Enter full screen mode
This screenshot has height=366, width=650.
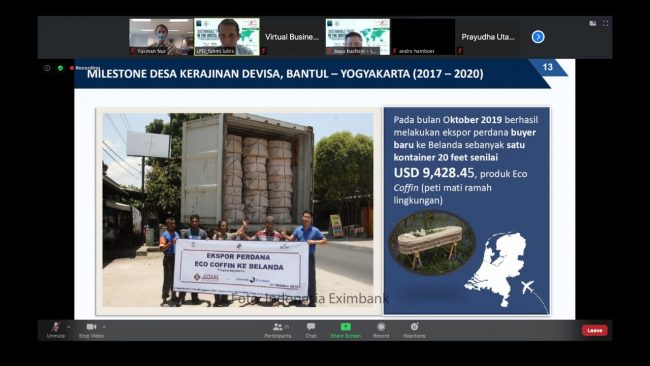coord(606,24)
